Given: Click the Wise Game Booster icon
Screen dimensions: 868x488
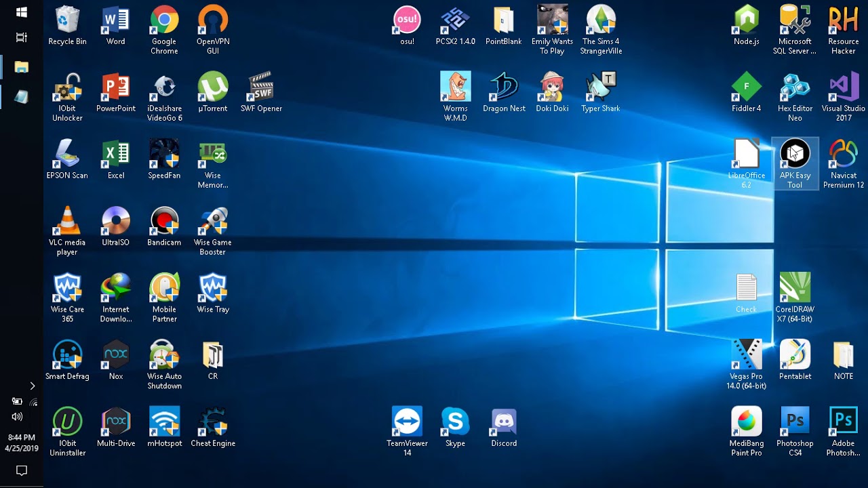Looking at the screenshot, I should click(213, 232).
